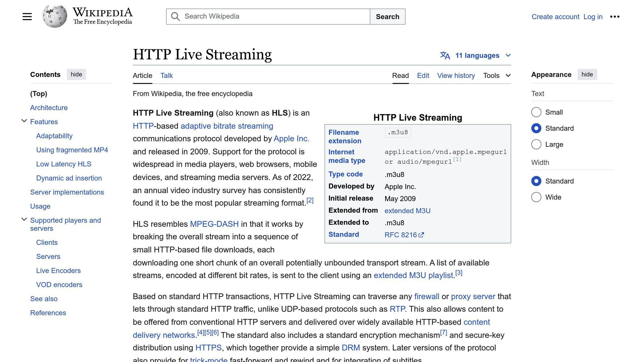Open adaptive bitrate streaming link

(227, 126)
